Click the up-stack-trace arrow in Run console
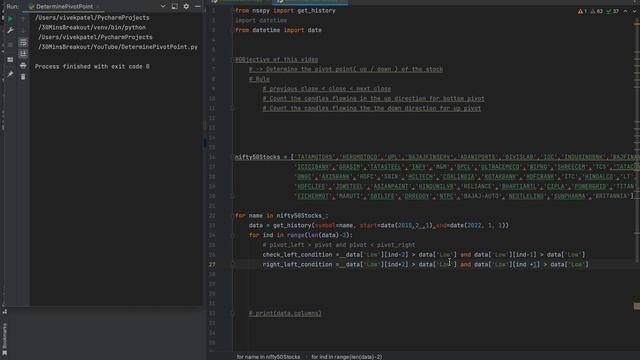This screenshot has width=640, height=360. [23, 19]
